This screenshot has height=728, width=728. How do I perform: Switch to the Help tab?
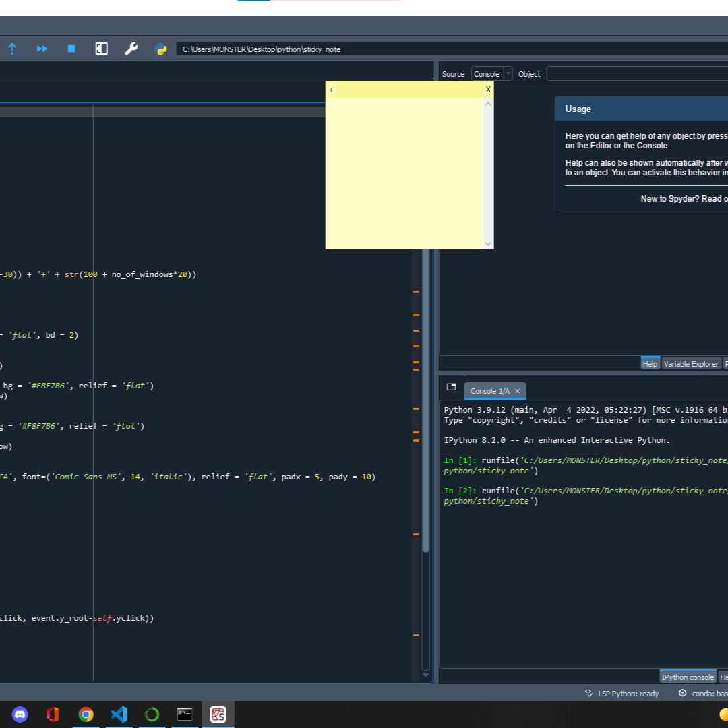tap(650, 364)
